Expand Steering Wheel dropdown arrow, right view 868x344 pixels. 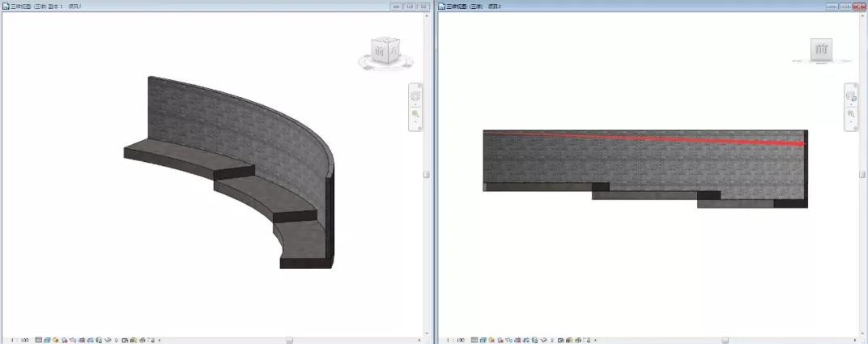(851, 104)
